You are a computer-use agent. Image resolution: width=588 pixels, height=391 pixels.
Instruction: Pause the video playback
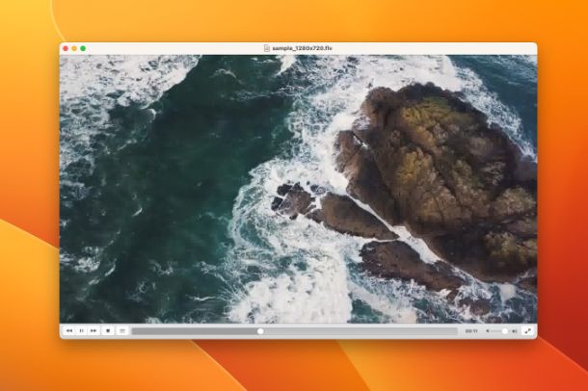(81, 331)
